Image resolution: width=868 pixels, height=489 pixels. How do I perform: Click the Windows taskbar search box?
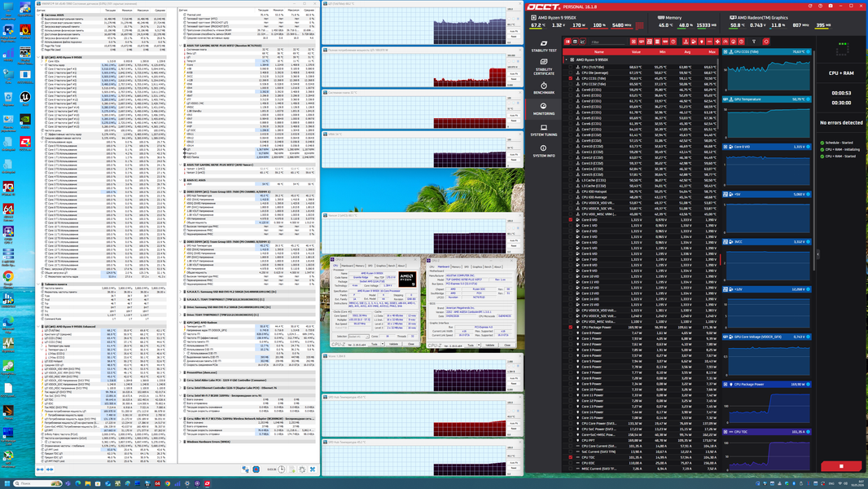tap(37, 483)
